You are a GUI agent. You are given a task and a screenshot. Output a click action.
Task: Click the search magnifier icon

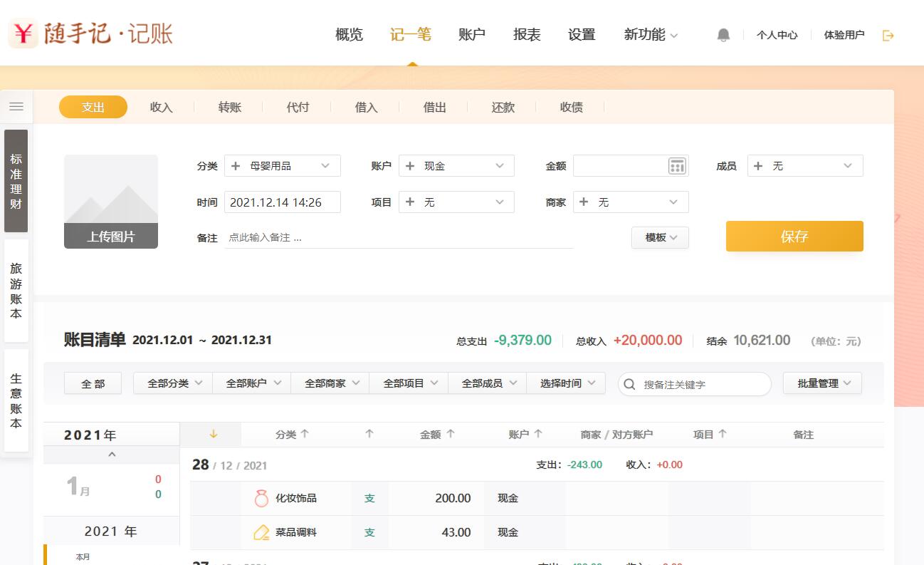click(629, 384)
